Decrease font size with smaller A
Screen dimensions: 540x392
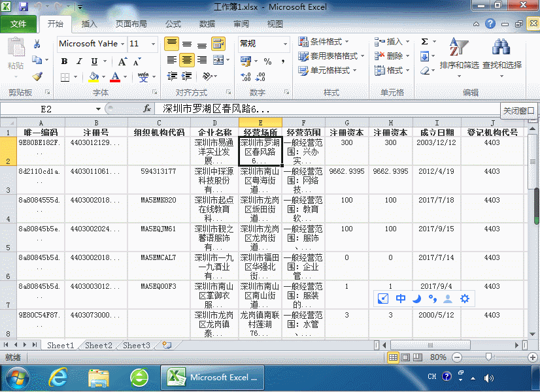click(137, 61)
